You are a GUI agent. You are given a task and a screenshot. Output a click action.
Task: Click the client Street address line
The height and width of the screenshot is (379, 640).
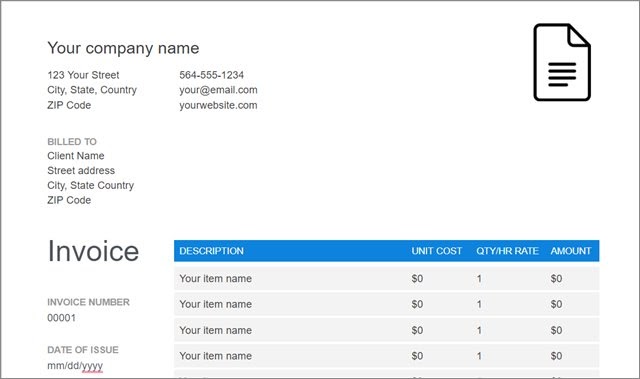point(81,171)
